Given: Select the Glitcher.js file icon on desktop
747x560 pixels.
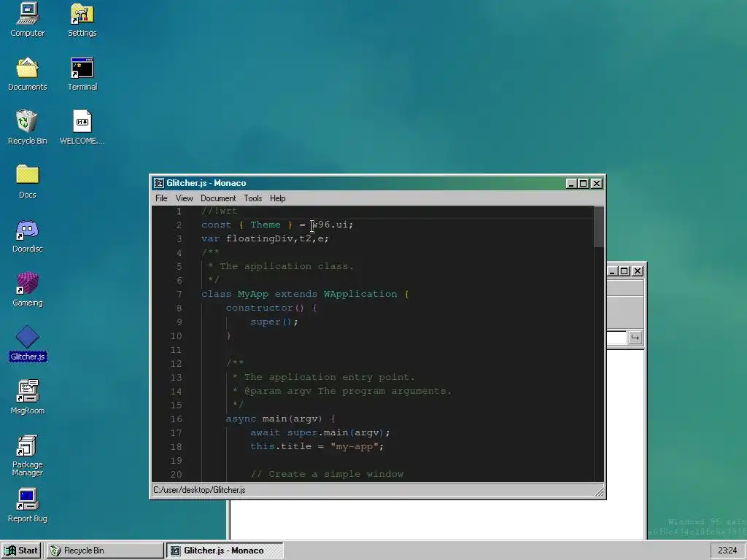Looking at the screenshot, I should tap(27, 343).
